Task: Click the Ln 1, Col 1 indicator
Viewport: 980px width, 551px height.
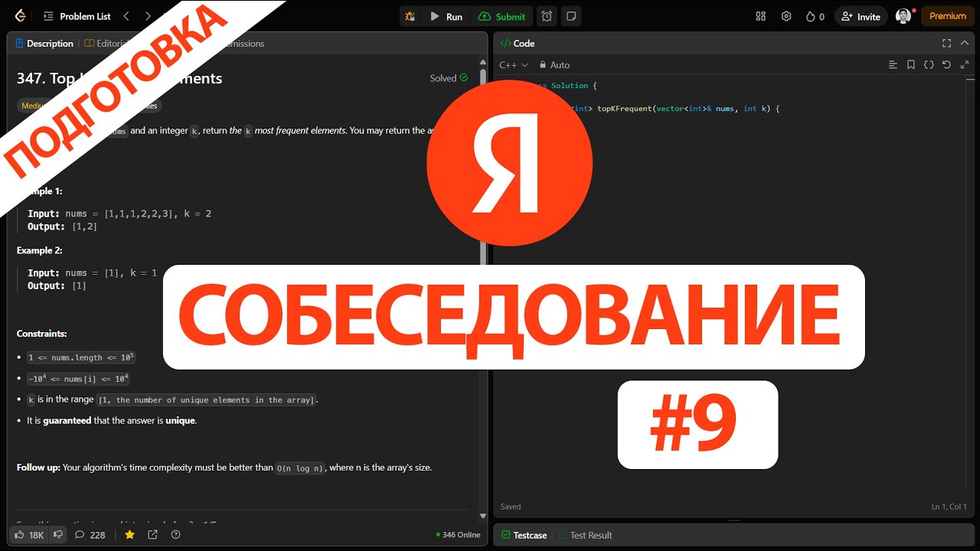Action: click(949, 507)
